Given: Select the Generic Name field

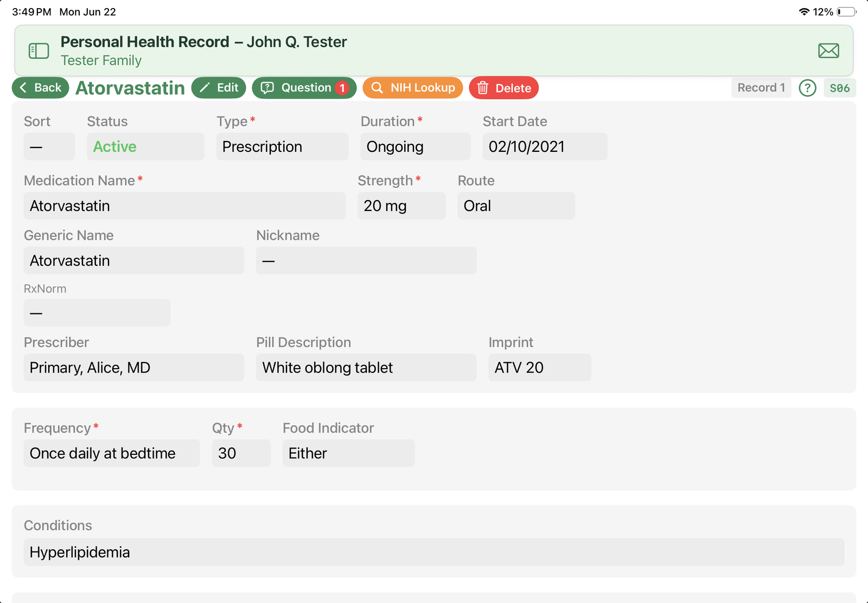Looking at the screenshot, I should (133, 260).
